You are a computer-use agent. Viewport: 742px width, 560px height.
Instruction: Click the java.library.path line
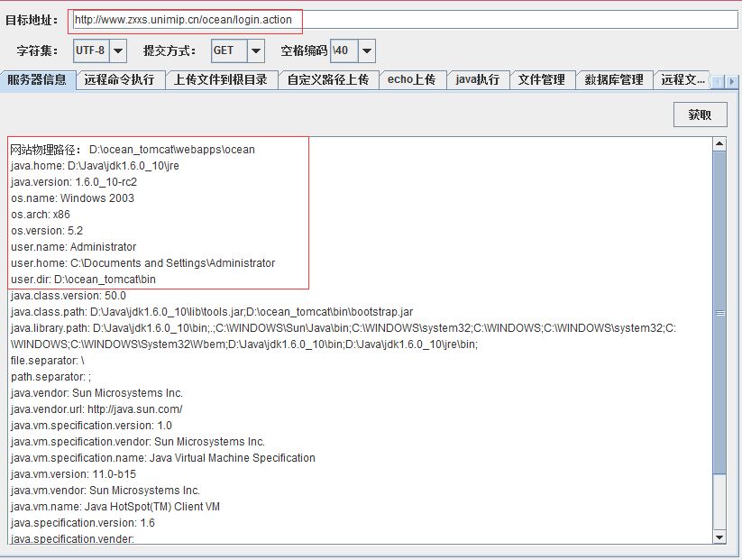pyautogui.click(x=344, y=336)
